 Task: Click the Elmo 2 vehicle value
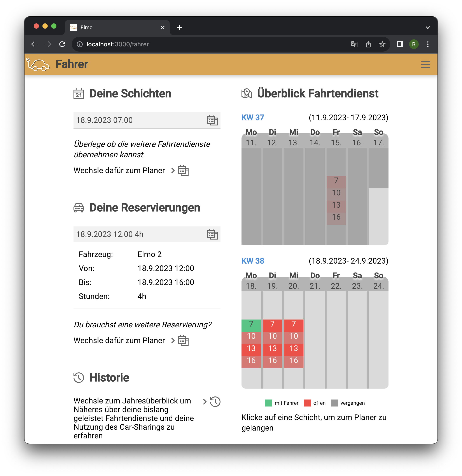click(x=149, y=254)
